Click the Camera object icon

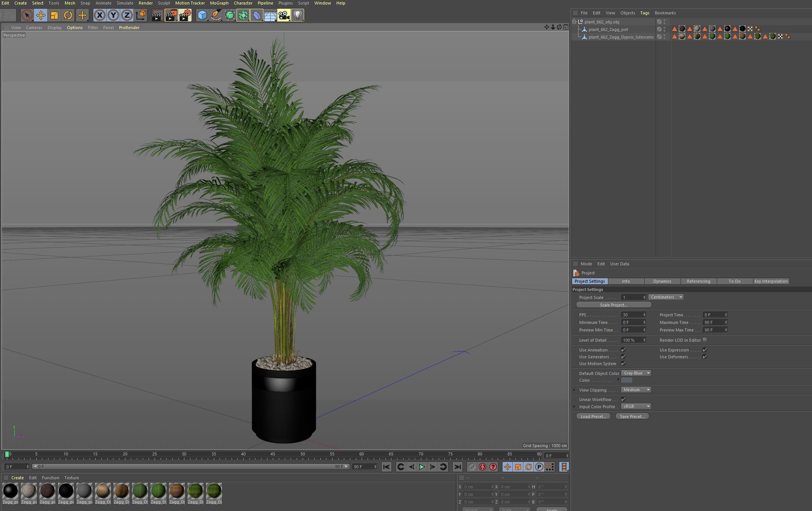tap(283, 15)
